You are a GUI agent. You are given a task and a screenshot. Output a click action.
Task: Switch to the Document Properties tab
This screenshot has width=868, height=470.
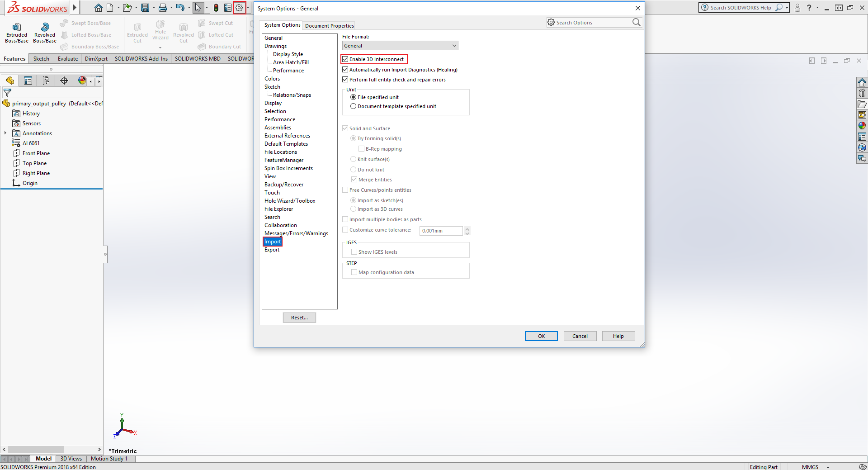(329, 26)
